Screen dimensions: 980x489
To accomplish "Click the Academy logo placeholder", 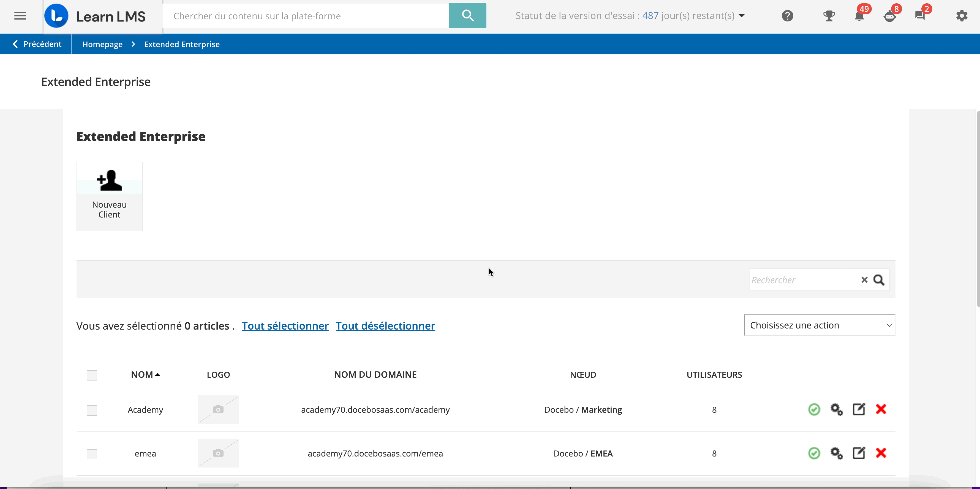I will tap(218, 409).
